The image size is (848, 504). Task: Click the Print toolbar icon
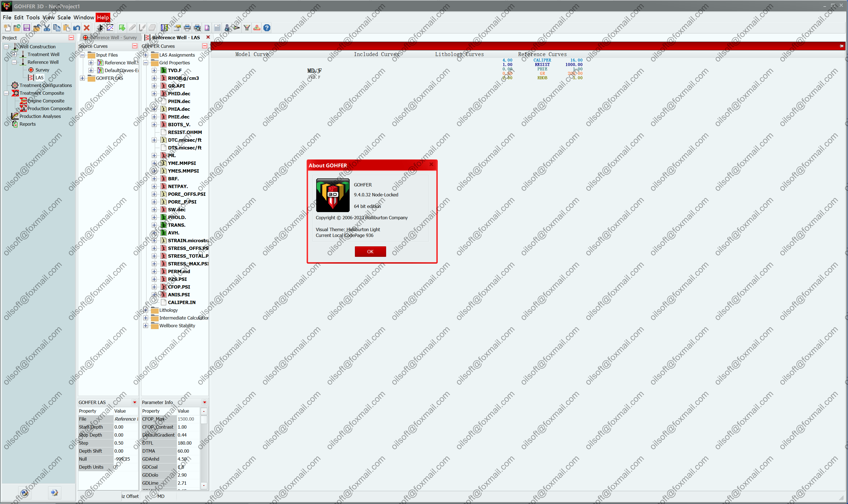click(187, 28)
